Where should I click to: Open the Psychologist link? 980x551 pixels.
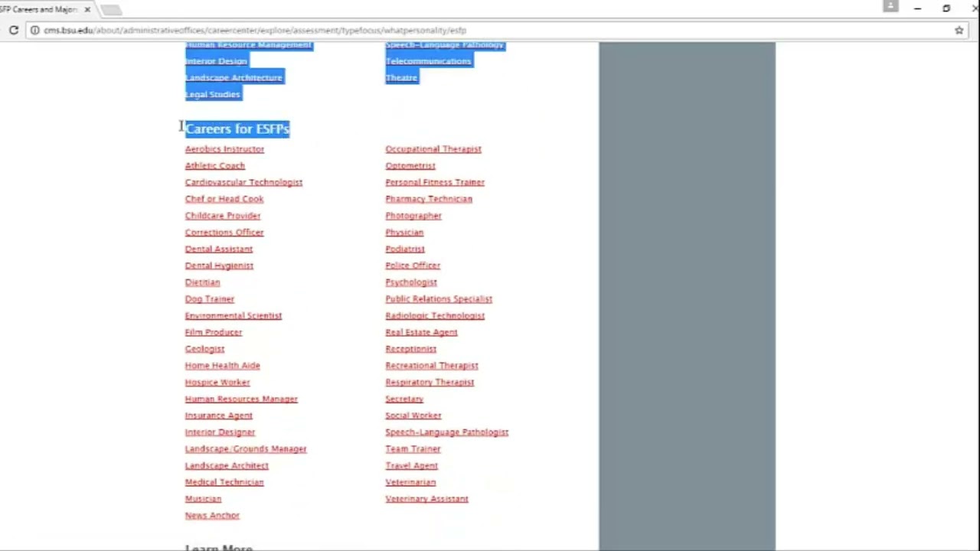coord(410,282)
